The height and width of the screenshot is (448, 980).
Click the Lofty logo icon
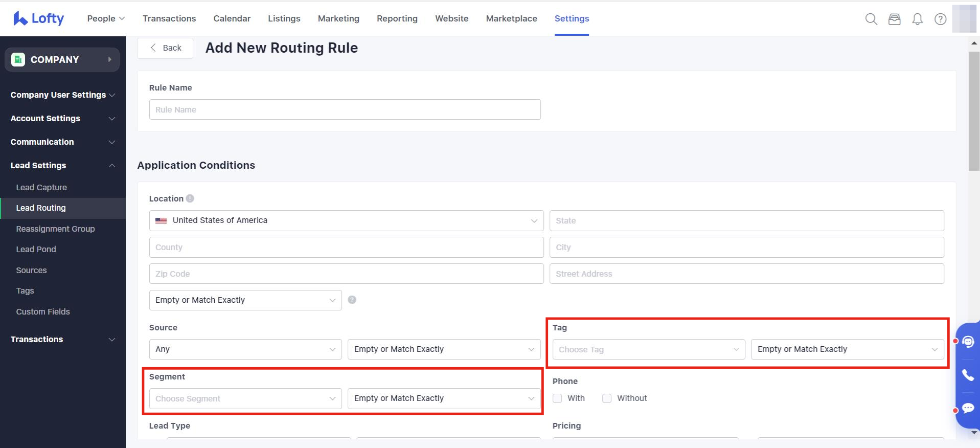click(x=20, y=18)
